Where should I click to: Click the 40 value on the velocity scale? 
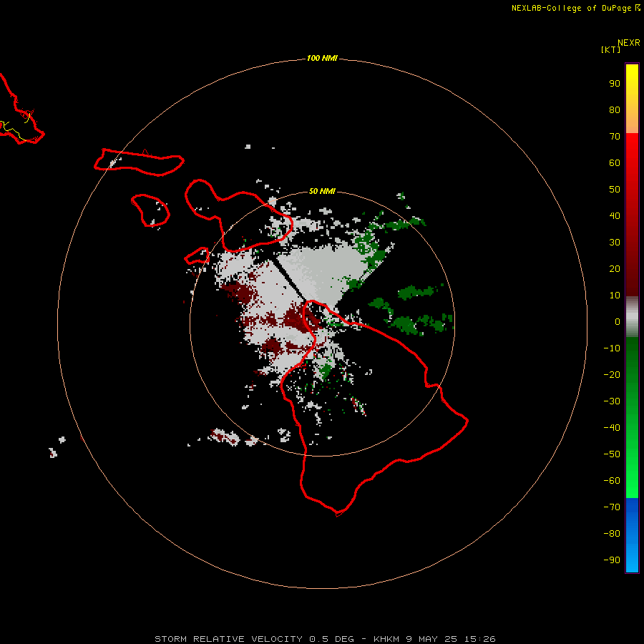pyautogui.click(x=615, y=215)
